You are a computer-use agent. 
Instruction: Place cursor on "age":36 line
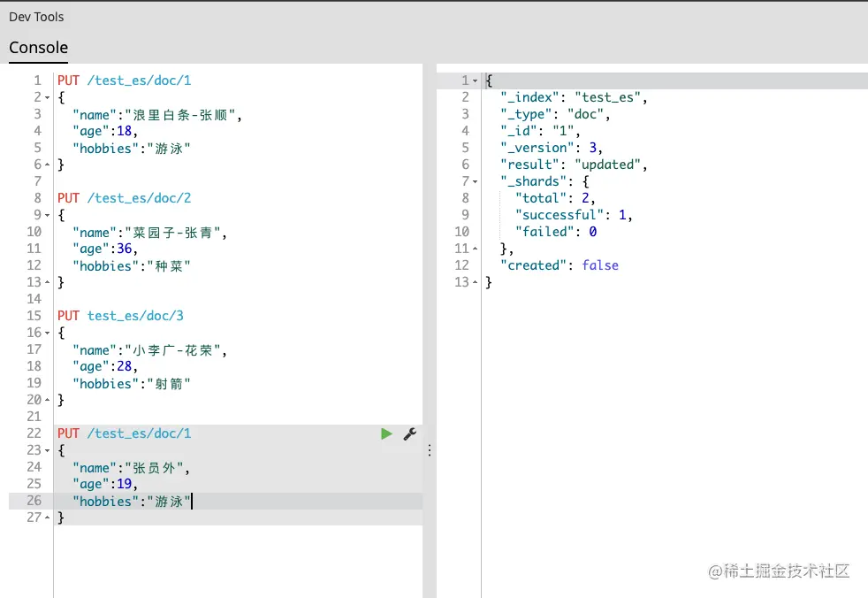click(x=104, y=249)
